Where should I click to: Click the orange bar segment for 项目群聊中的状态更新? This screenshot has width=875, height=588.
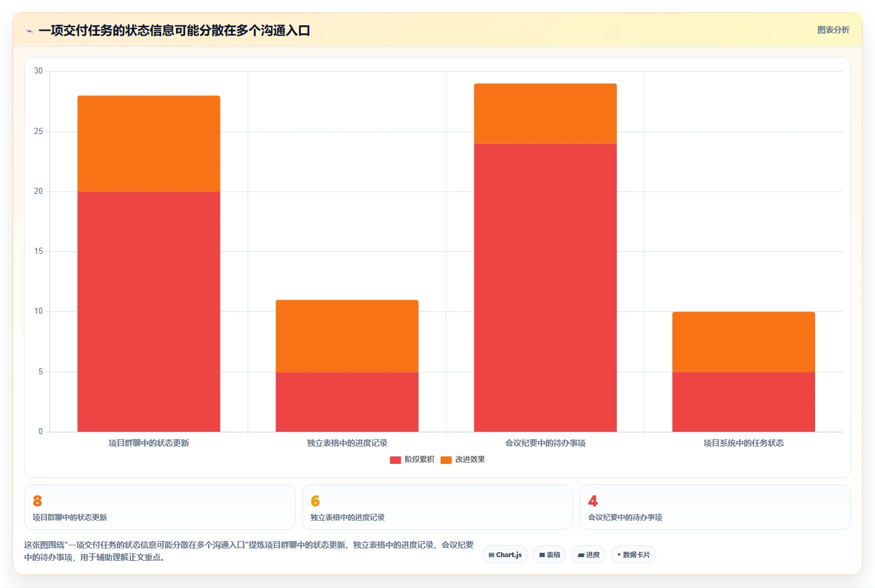coord(149,144)
